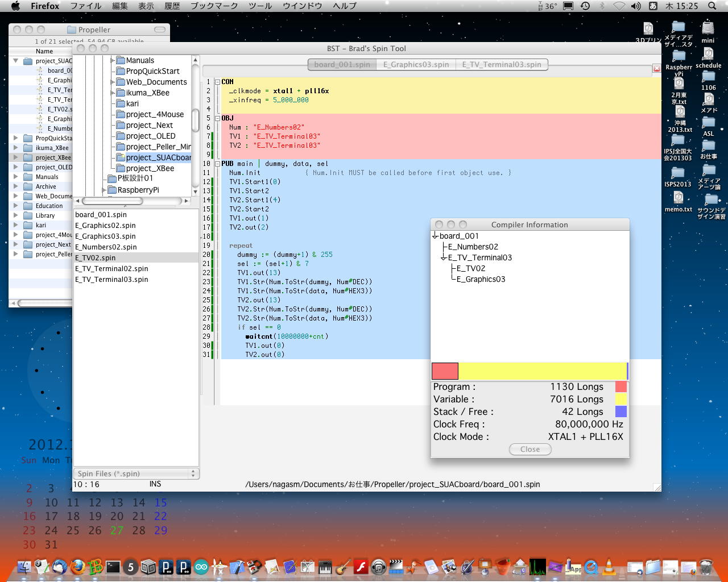Expand the Web_Documents folder in tree

(x=112, y=82)
